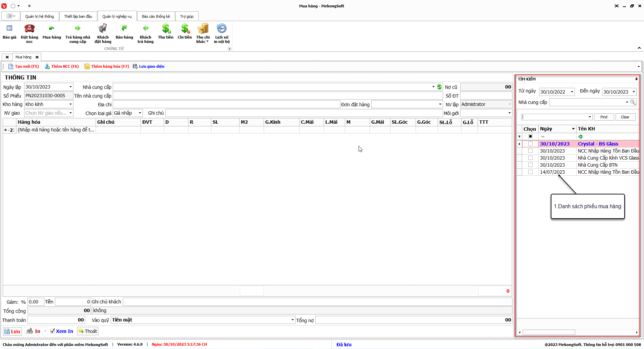Open dropdown arrow next to In button
644x349 pixels.
[45, 331]
